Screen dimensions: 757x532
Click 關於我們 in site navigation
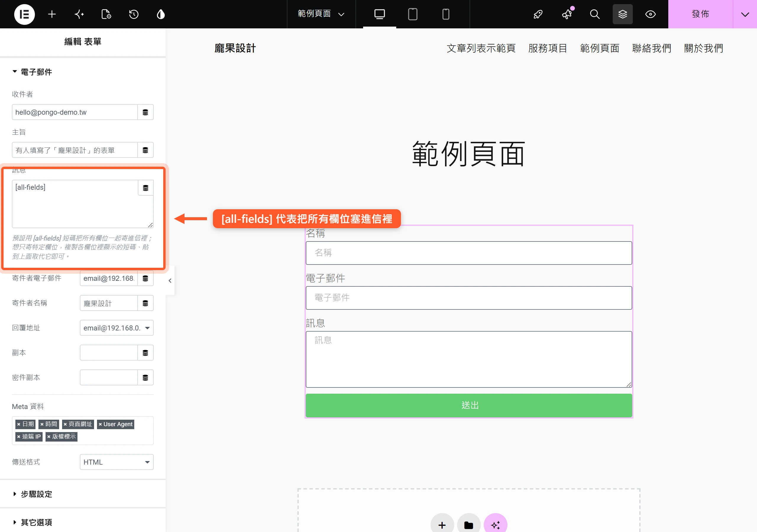703,48
